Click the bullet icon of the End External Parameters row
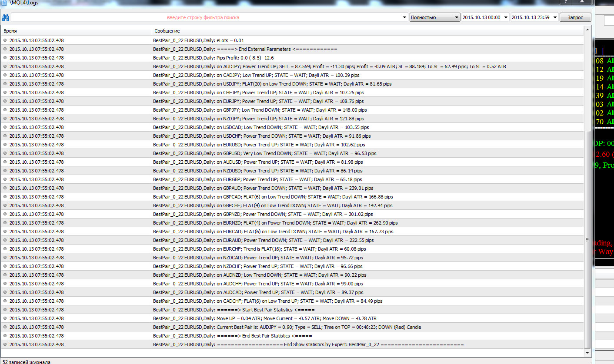Screen dimensions: 614x364 coord(5,49)
